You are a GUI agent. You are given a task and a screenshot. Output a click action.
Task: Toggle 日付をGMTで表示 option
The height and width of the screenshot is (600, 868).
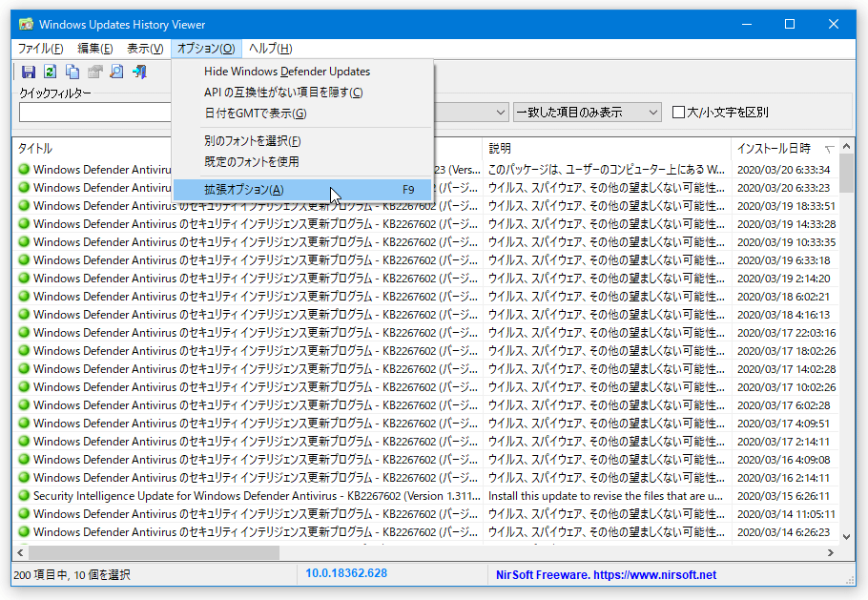click(301, 114)
